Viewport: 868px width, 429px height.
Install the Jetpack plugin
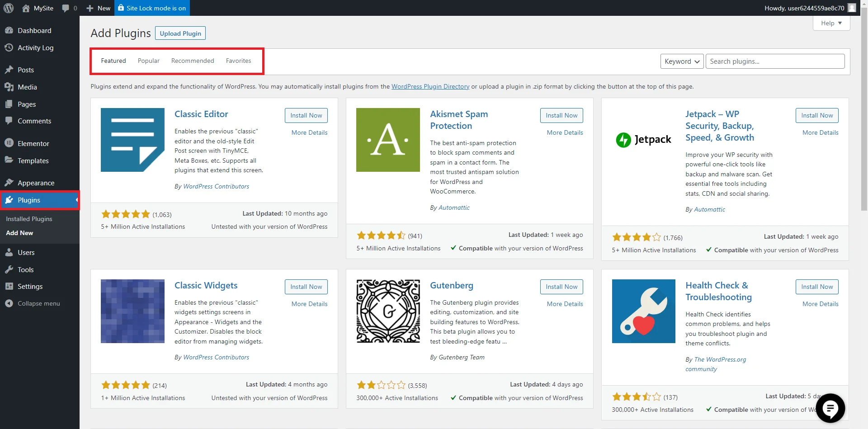coord(816,115)
